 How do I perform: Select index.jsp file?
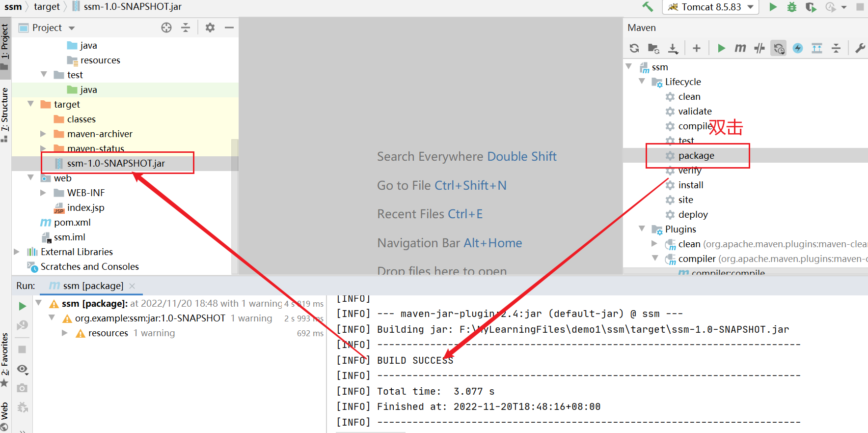pyautogui.click(x=85, y=208)
